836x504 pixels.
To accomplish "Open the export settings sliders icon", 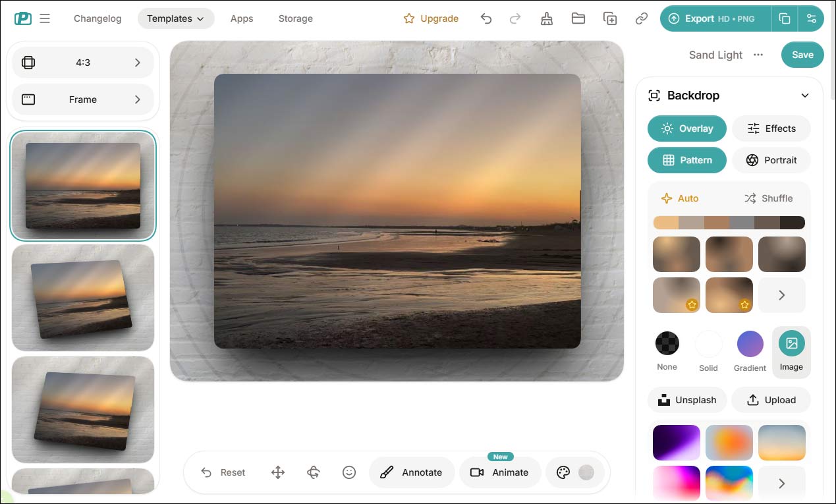I will pyautogui.click(x=812, y=18).
